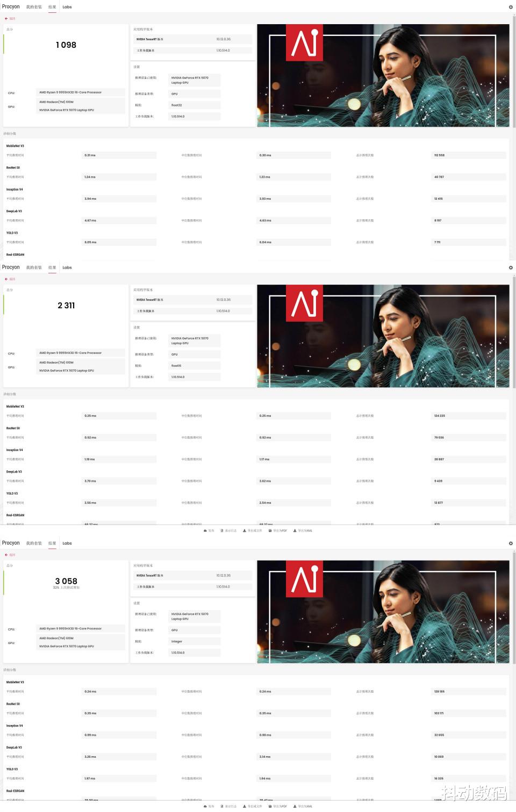The height and width of the screenshot is (812, 516).
Task: Click inference count 112 558 in float32 results
Action: pos(469,155)
